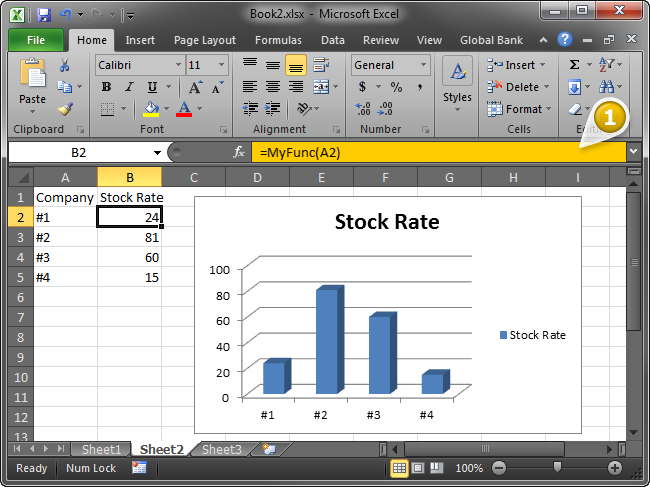
Task: Toggle Align Text Left
Action: [250, 87]
